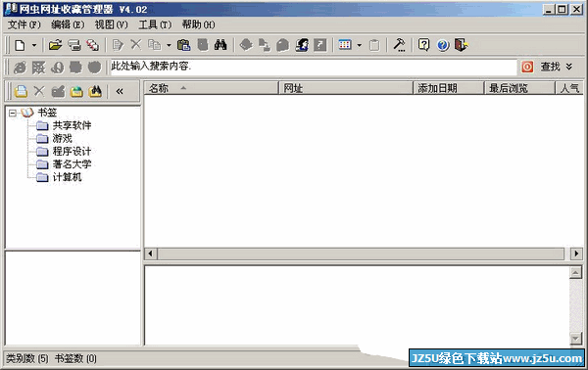Click the red power icon beside search box
The height and width of the screenshot is (370, 588).
coord(527,67)
